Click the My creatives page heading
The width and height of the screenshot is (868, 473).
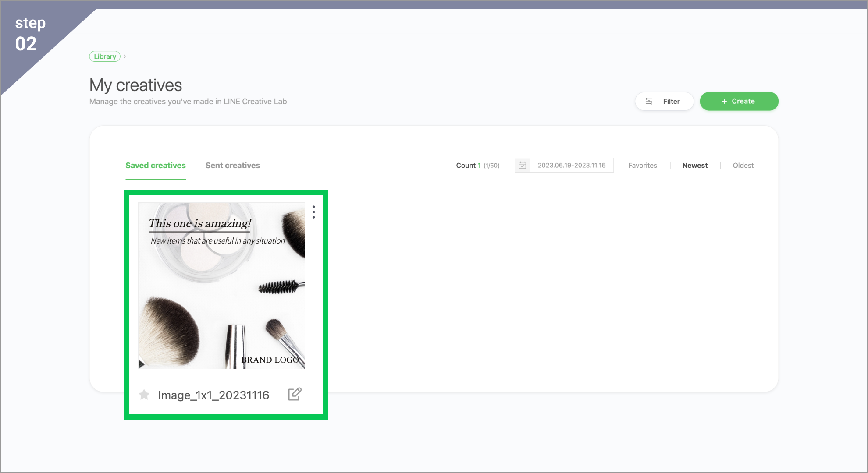pos(135,85)
